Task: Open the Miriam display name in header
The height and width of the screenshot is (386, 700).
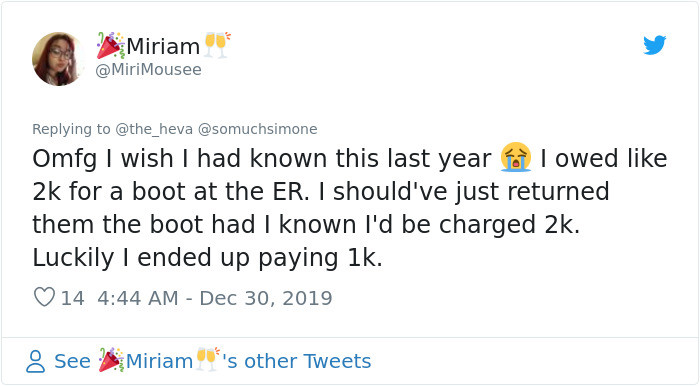Action: 163,46
